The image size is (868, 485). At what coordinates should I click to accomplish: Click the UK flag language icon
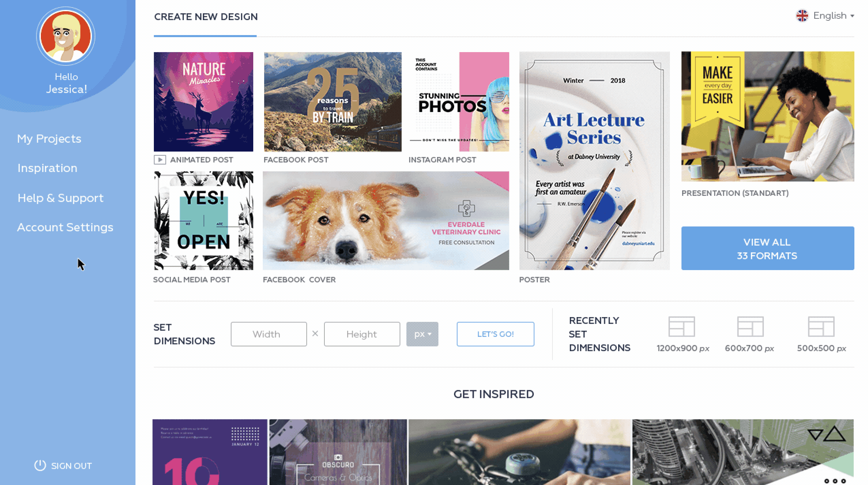tap(802, 16)
